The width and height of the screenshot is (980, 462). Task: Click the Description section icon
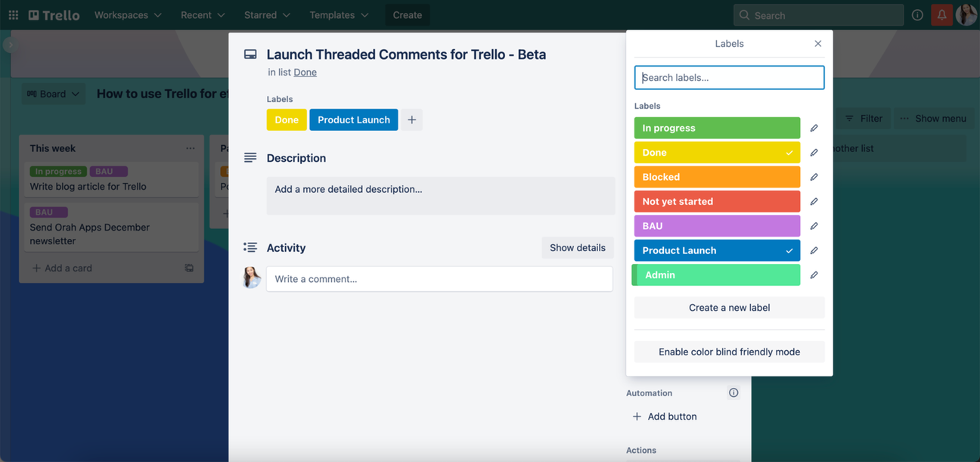click(x=250, y=158)
